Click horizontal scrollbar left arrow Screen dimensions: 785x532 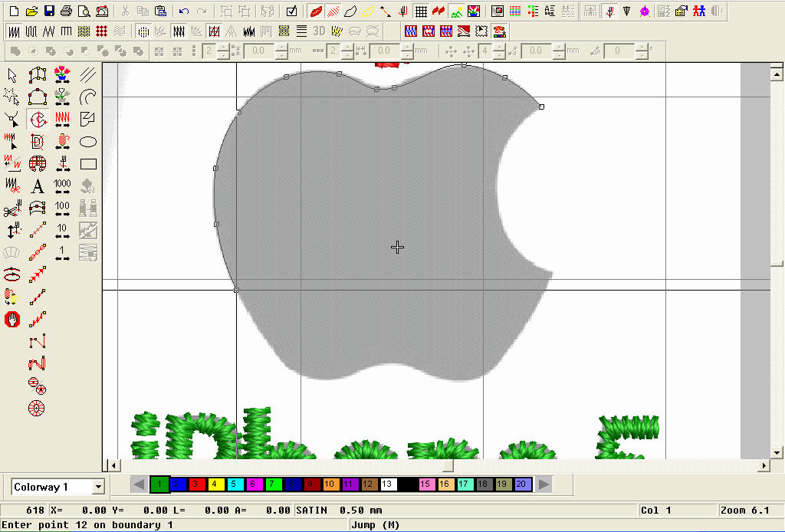(113, 465)
